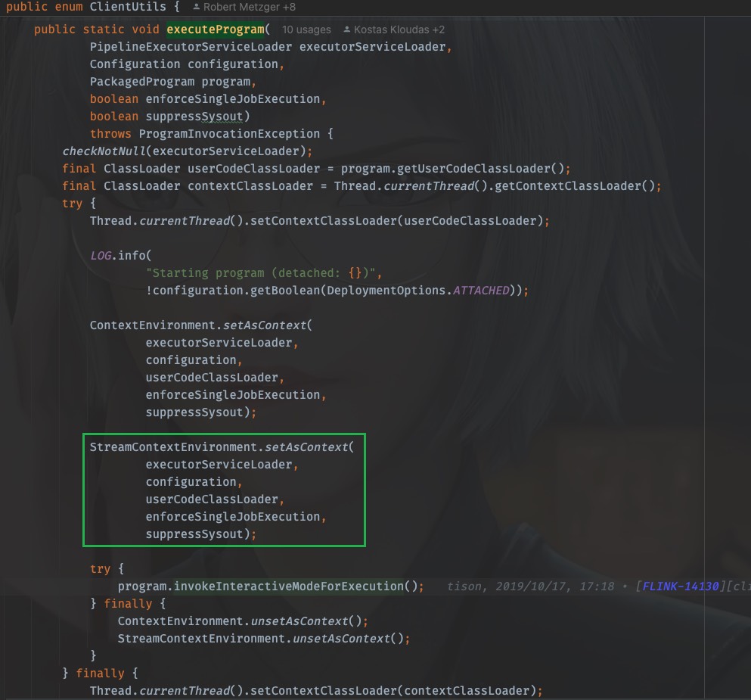Click 'ContextEnvironment.setAsContext(' call
Screen dimensions: 751x700
pos(200,325)
